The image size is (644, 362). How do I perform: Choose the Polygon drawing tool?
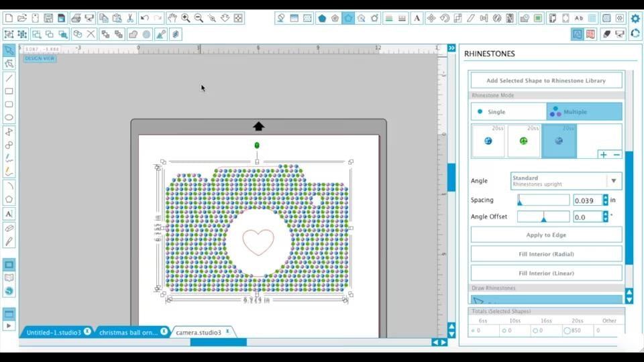click(x=9, y=200)
